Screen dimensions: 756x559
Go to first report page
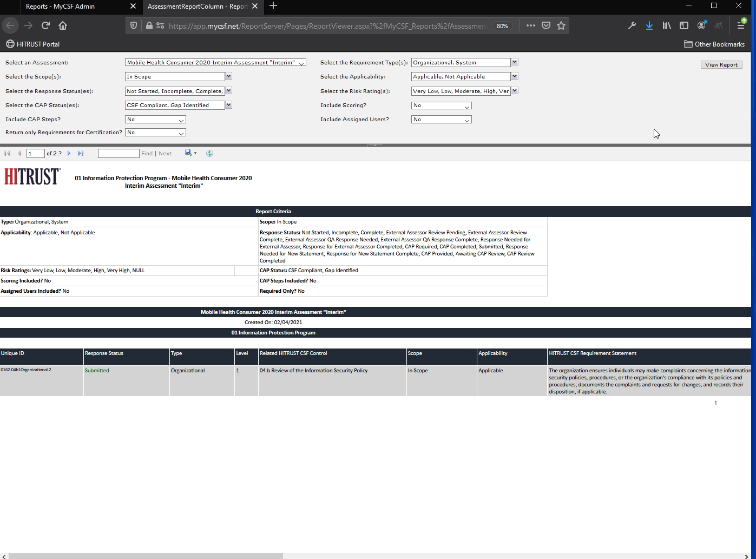coord(7,154)
